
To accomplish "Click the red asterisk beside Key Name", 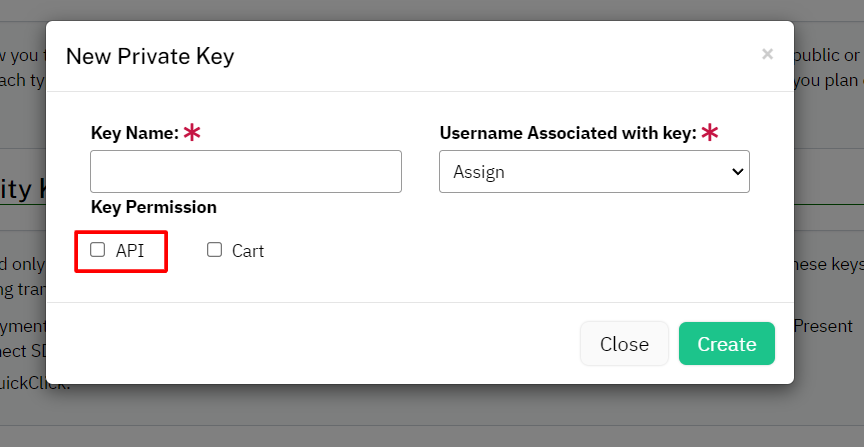I will (x=192, y=133).
